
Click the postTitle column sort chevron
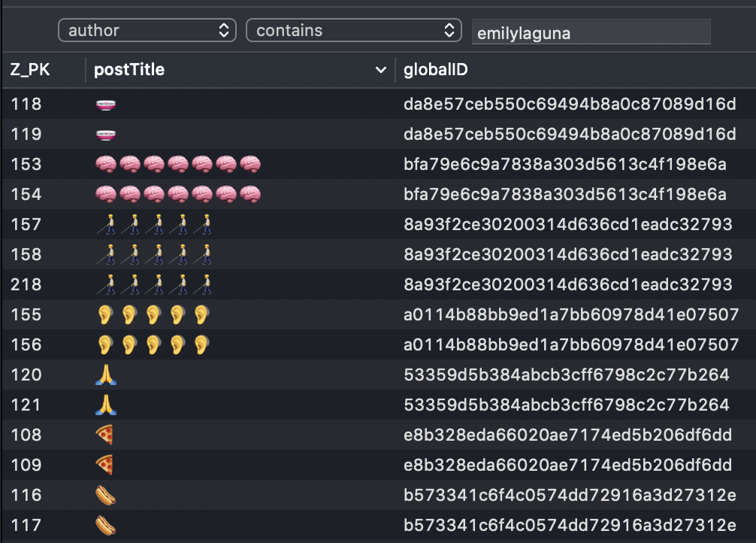[x=381, y=70]
